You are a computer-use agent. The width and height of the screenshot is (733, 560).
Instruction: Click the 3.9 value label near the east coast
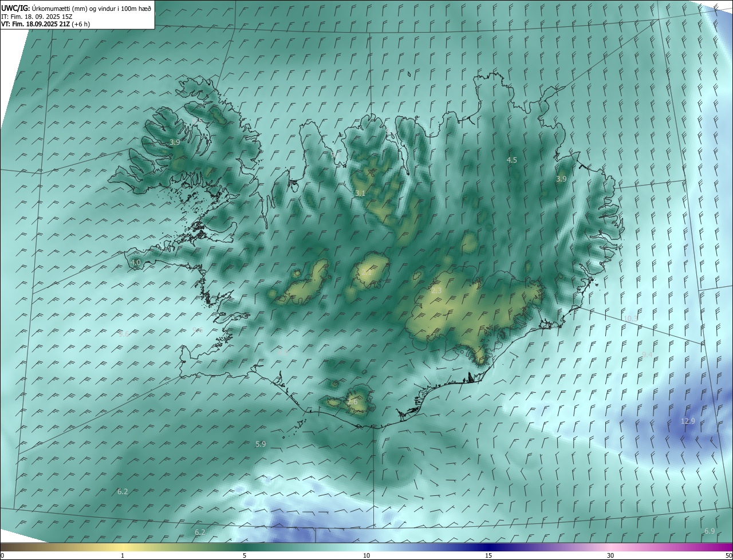pos(561,179)
